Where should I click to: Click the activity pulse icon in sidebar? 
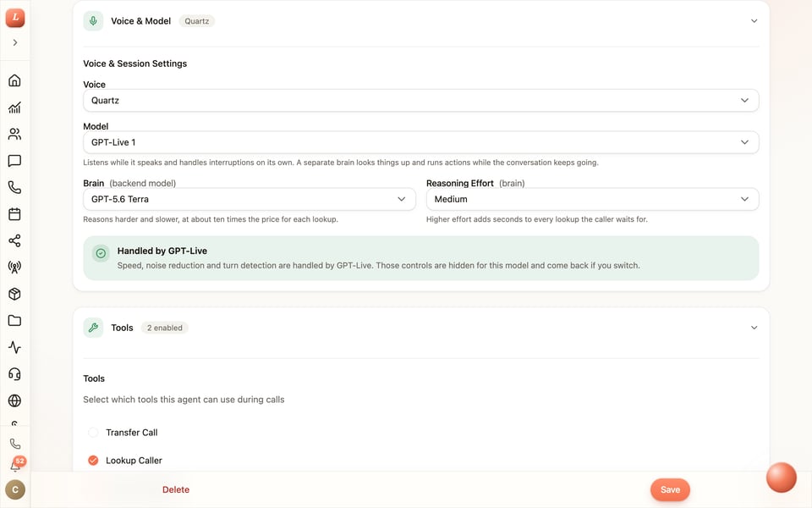14,347
